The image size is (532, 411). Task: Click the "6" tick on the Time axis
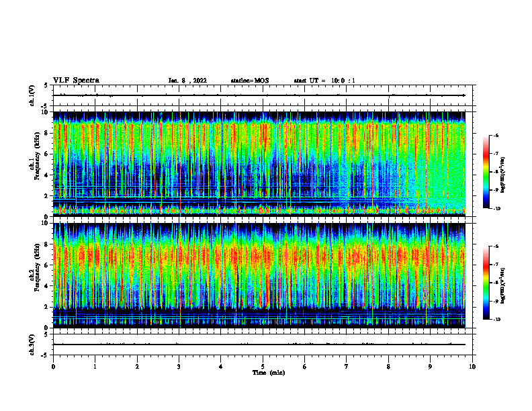point(305,367)
